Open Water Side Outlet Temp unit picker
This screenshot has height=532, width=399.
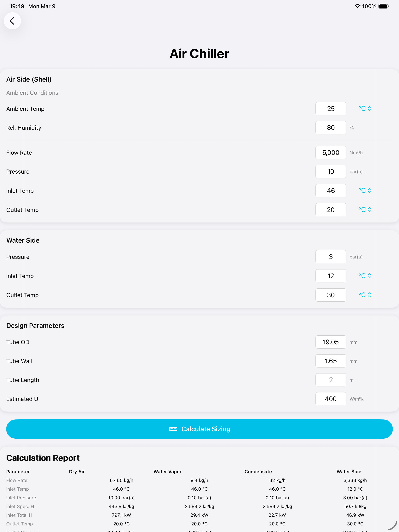(x=365, y=295)
